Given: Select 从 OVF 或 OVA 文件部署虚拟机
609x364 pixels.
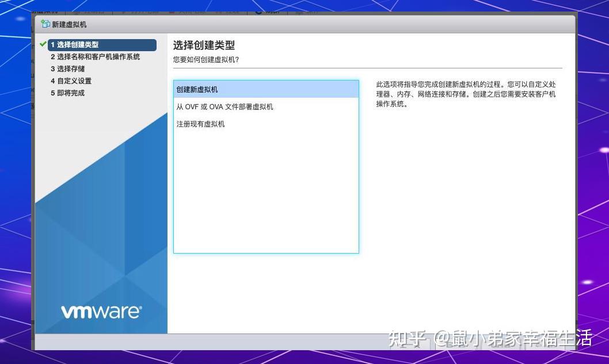Looking at the screenshot, I should tap(224, 106).
